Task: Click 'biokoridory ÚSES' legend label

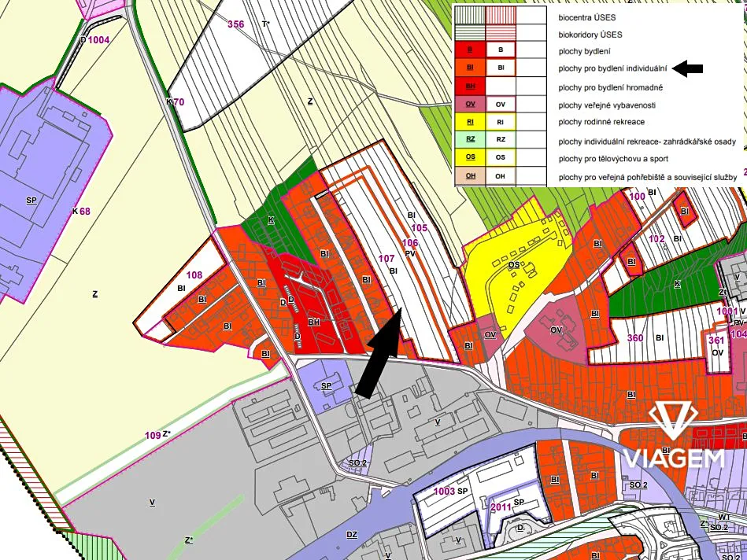Action: tap(590, 35)
